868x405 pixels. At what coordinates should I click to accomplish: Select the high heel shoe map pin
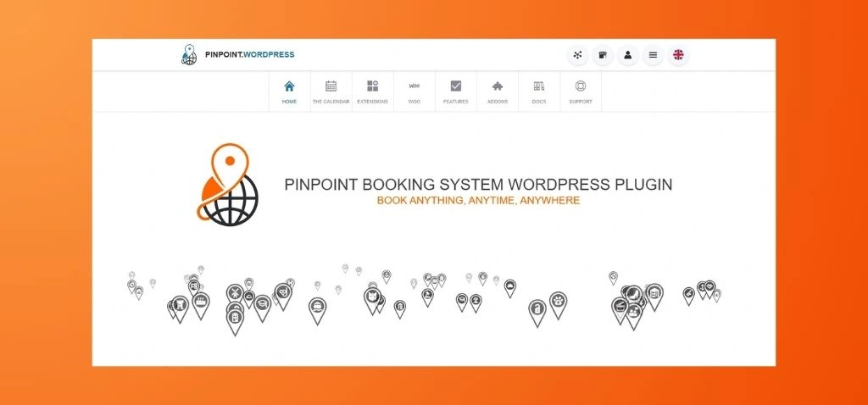634,294
